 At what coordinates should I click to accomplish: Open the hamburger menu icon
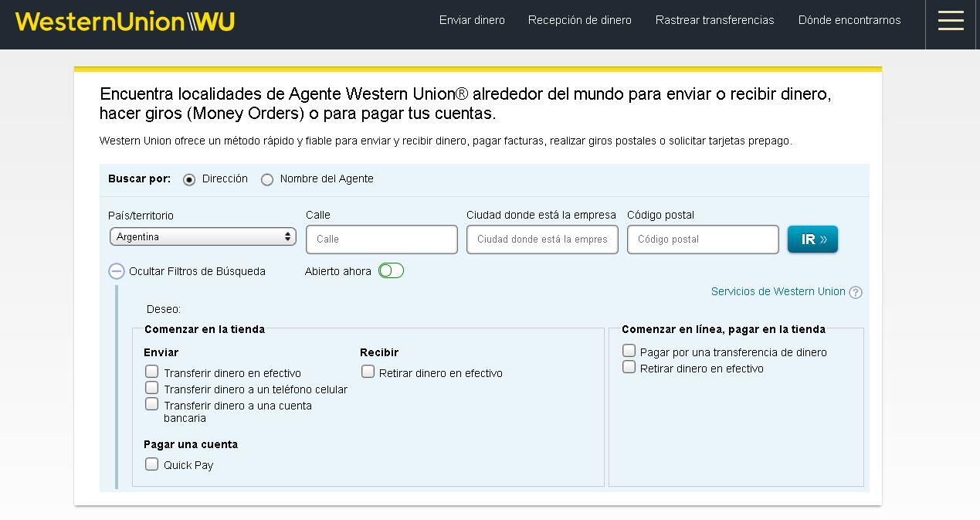(x=951, y=21)
